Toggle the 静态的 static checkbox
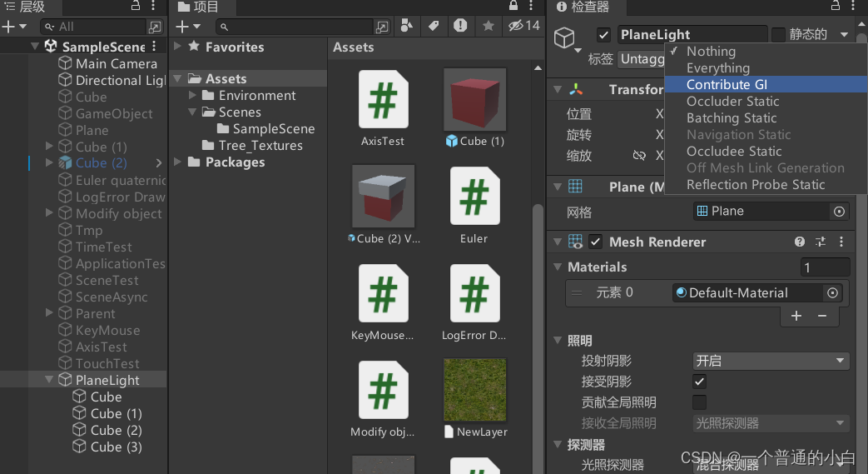The width and height of the screenshot is (868, 474). pyautogui.click(x=778, y=34)
